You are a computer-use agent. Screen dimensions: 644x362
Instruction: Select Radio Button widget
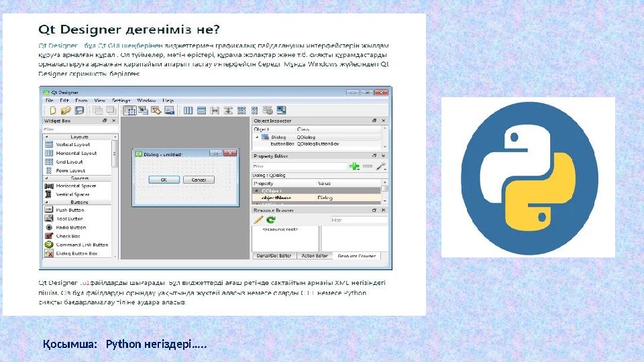click(x=65, y=227)
